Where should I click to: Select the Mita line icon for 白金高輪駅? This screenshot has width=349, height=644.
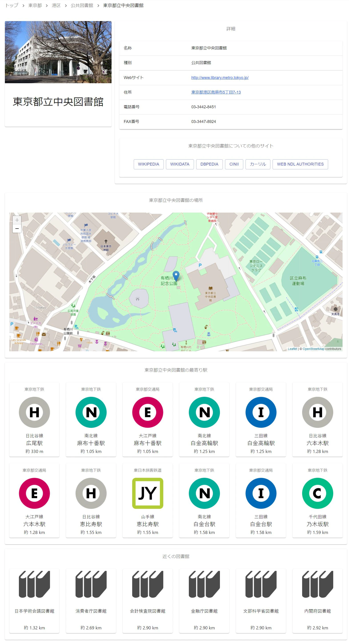(261, 412)
